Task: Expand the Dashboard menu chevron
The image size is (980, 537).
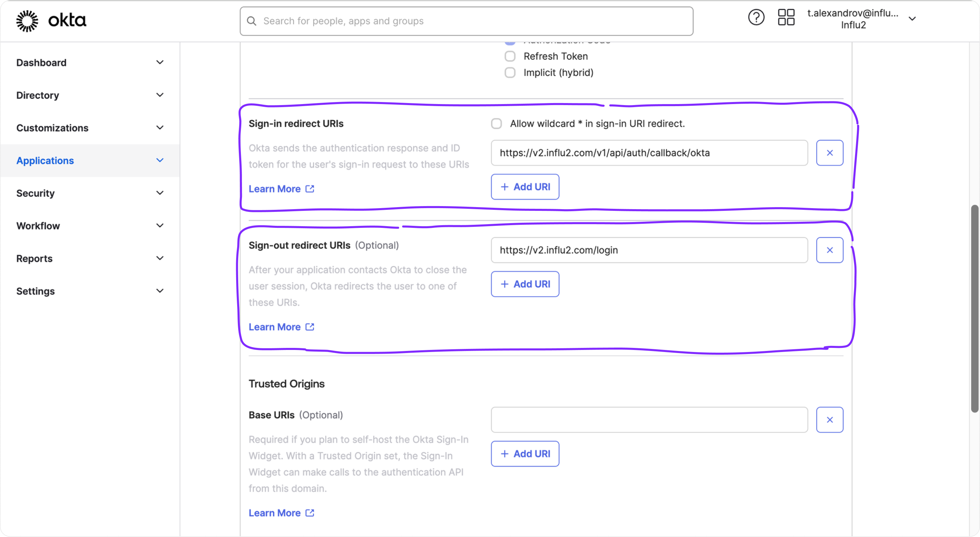Action: pyautogui.click(x=160, y=62)
